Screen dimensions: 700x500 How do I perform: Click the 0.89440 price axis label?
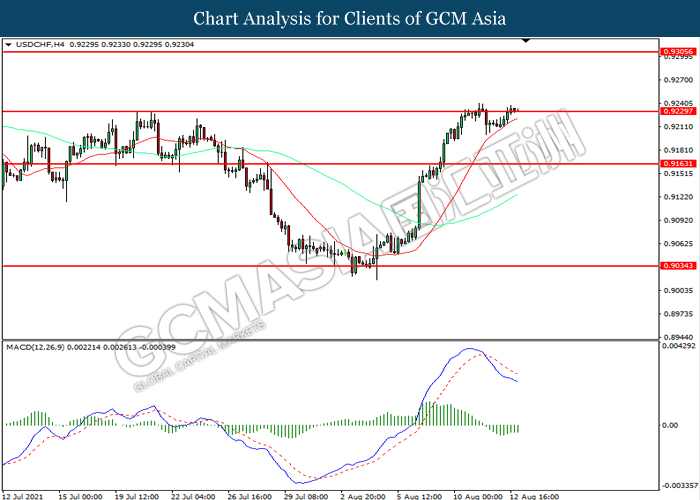pos(675,337)
